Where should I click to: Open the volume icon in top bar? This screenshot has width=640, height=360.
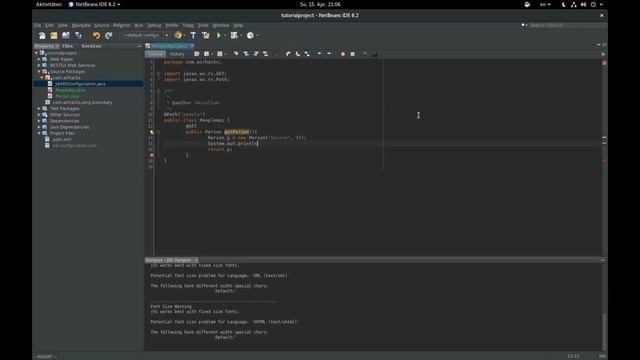coord(583,4)
